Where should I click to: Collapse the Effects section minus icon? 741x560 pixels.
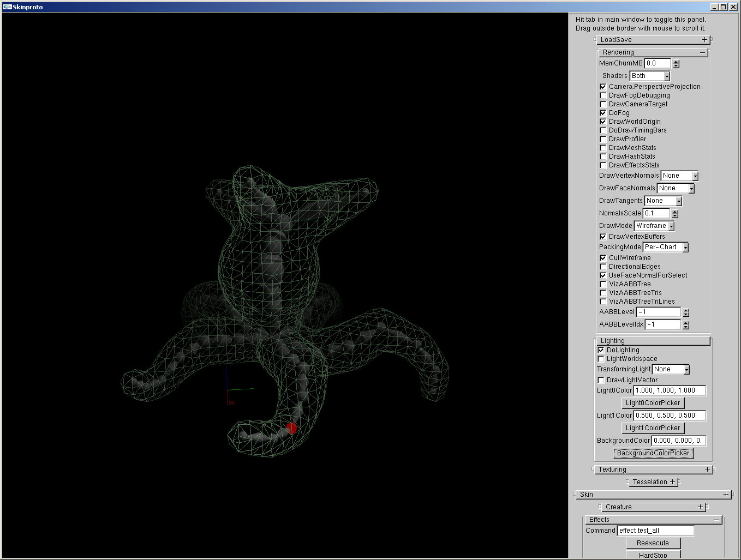click(x=716, y=520)
